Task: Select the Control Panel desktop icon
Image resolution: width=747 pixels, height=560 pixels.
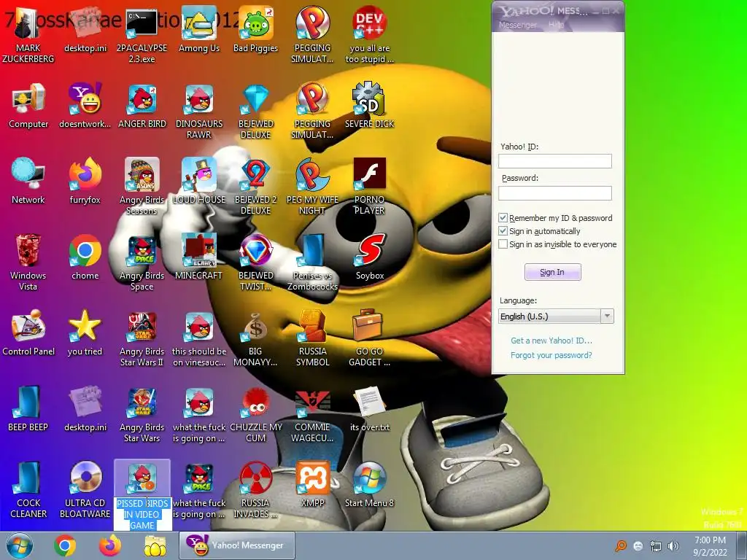Action: pyautogui.click(x=28, y=332)
